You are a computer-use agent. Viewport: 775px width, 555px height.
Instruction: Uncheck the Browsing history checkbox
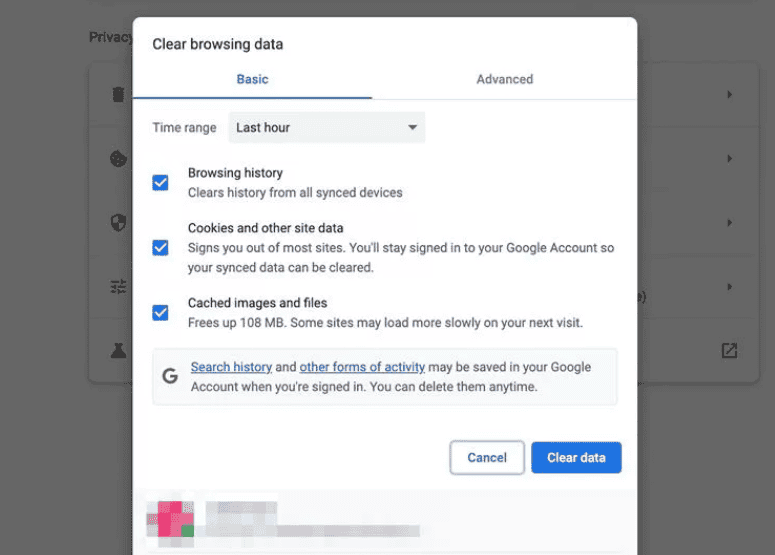click(x=160, y=183)
